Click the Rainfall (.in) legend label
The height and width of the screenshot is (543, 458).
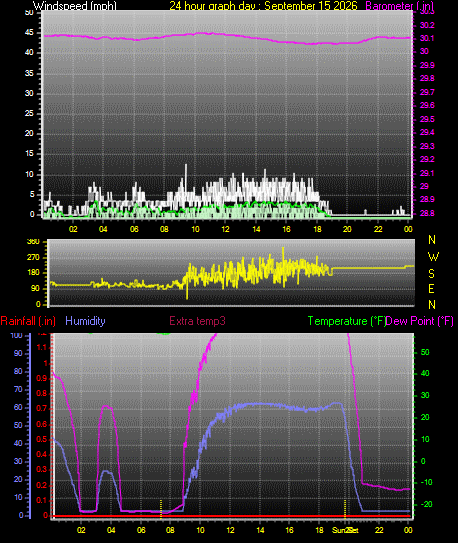coord(28,321)
